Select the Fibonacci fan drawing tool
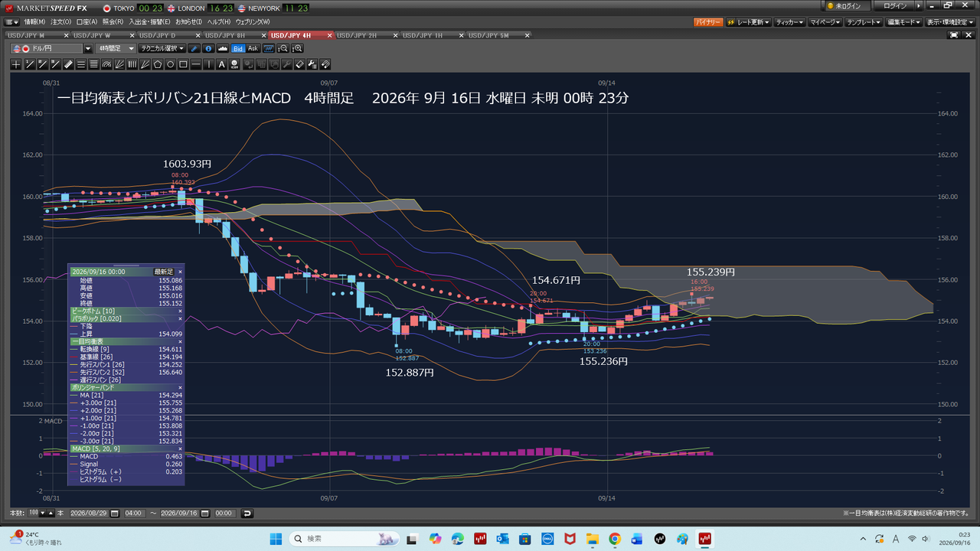This screenshot has width=980, height=551. tap(119, 64)
